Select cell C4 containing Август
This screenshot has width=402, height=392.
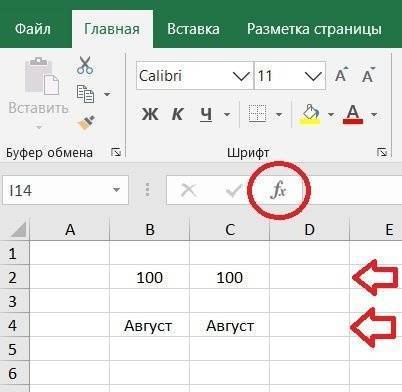click(x=230, y=325)
